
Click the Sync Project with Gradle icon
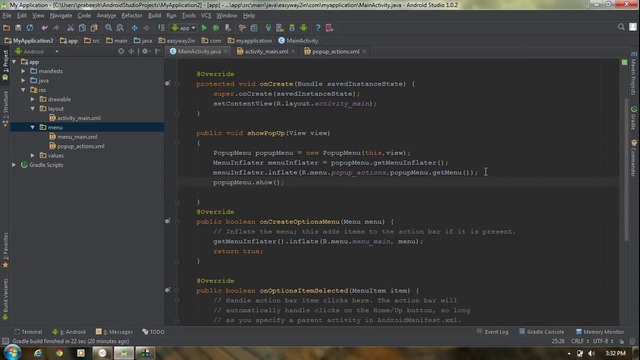[268, 28]
